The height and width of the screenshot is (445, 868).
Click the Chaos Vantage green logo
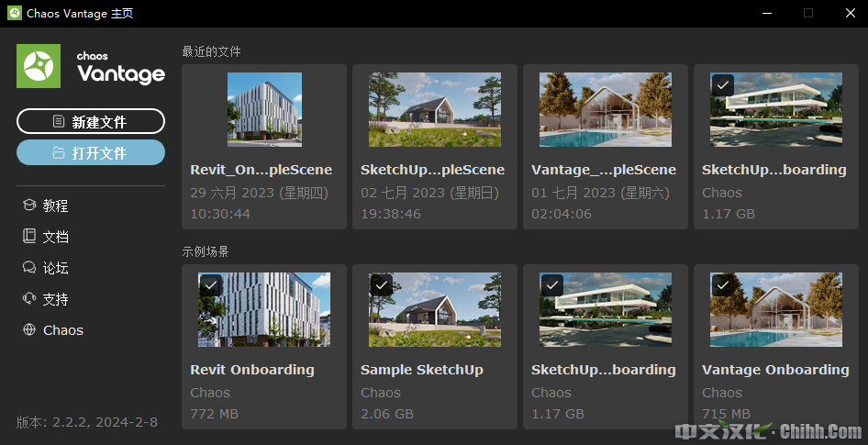point(39,66)
